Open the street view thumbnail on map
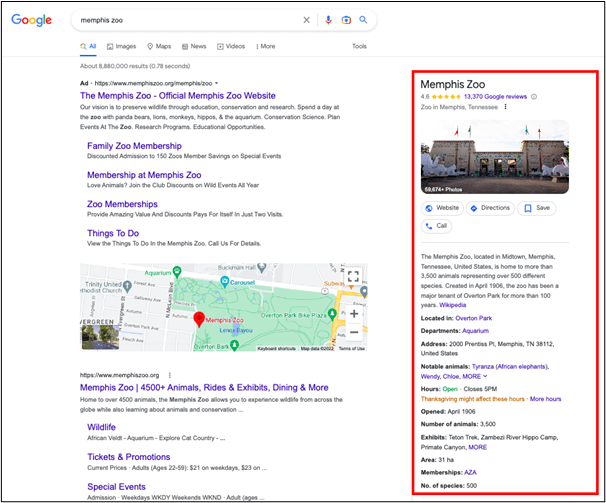The image size is (606, 503). point(100,337)
